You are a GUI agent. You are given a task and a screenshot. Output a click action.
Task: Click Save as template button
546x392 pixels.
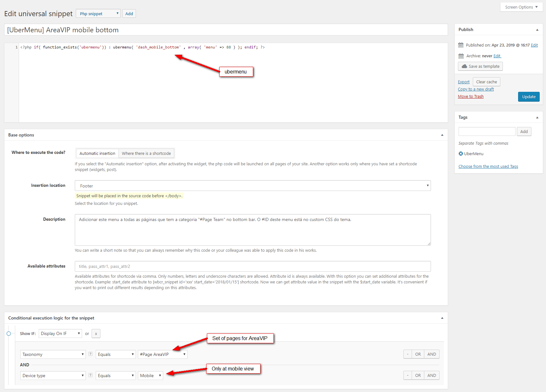click(x=480, y=66)
